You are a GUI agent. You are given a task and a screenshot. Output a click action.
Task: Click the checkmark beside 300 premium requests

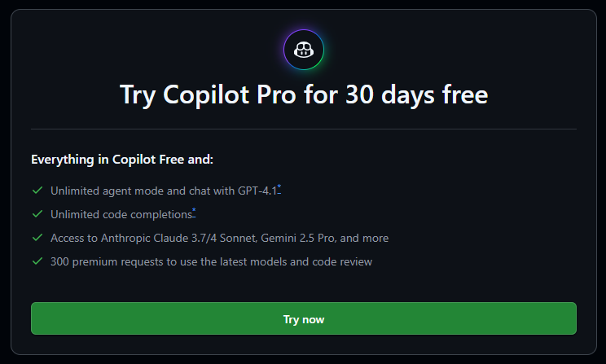[x=37, y=261]
